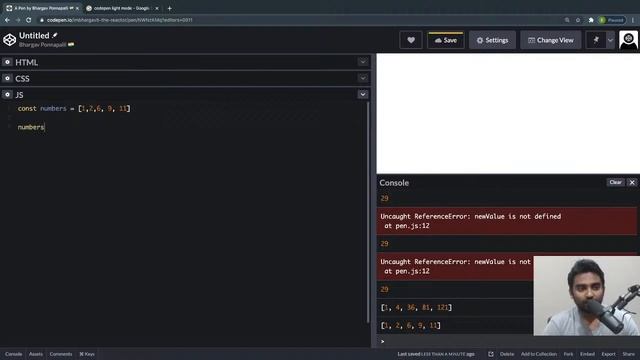Viewport: 640px width, 360px height.
Task: Open the Embed option in the footer
Action: (587, 354)
